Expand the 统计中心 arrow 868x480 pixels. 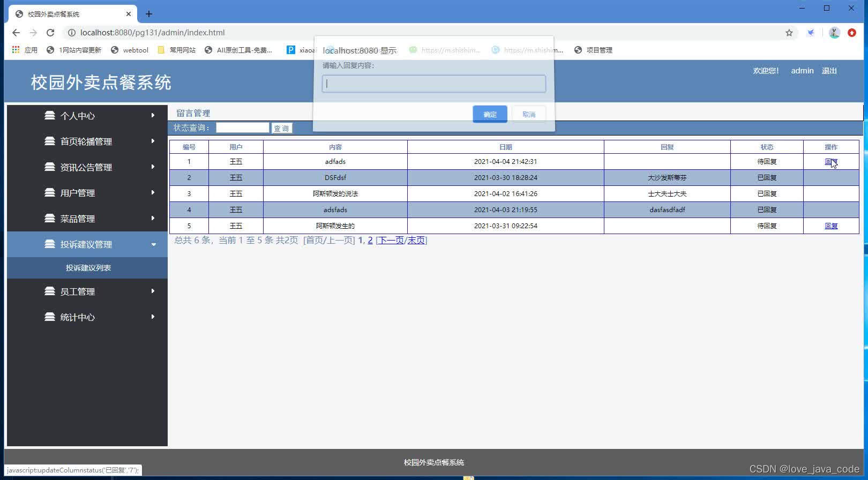tap(153, 317)
